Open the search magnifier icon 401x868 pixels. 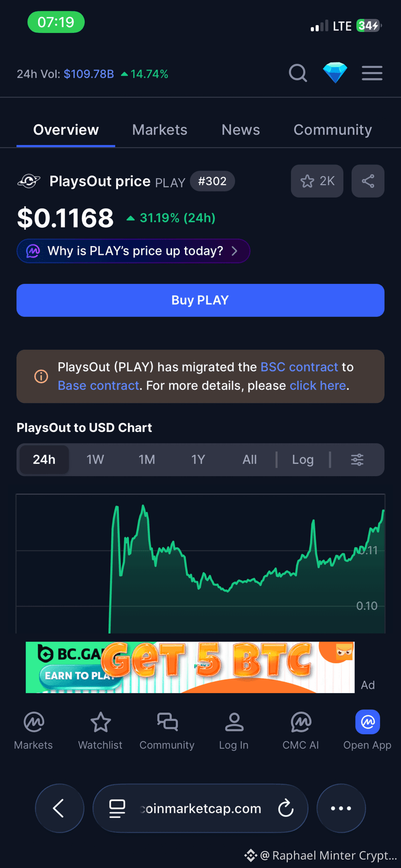tap(298, 74)
